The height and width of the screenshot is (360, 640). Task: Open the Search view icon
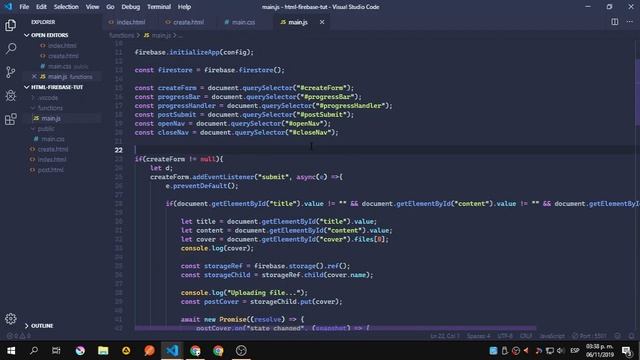(11, 49)
